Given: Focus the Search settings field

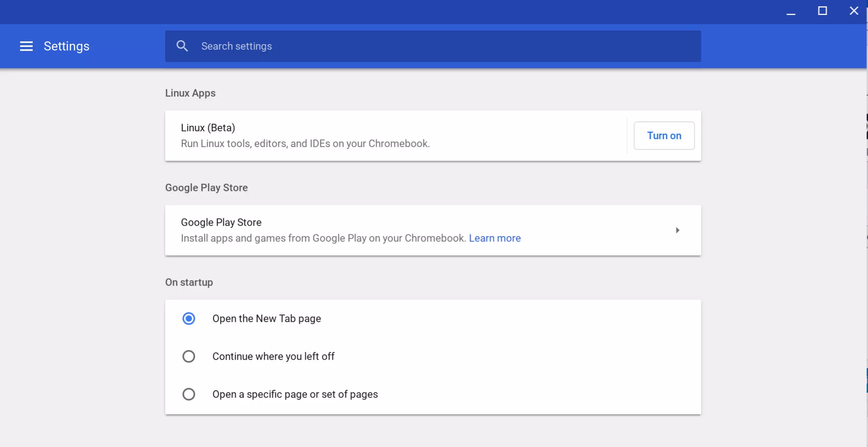Looking at the screenshot, I should coord(434,46).
